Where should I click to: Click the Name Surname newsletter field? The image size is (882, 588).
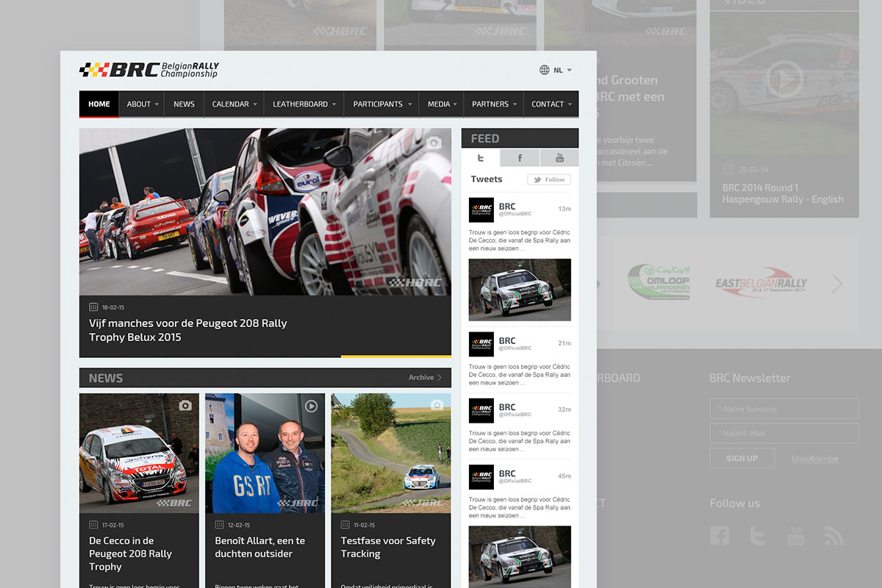784,409
